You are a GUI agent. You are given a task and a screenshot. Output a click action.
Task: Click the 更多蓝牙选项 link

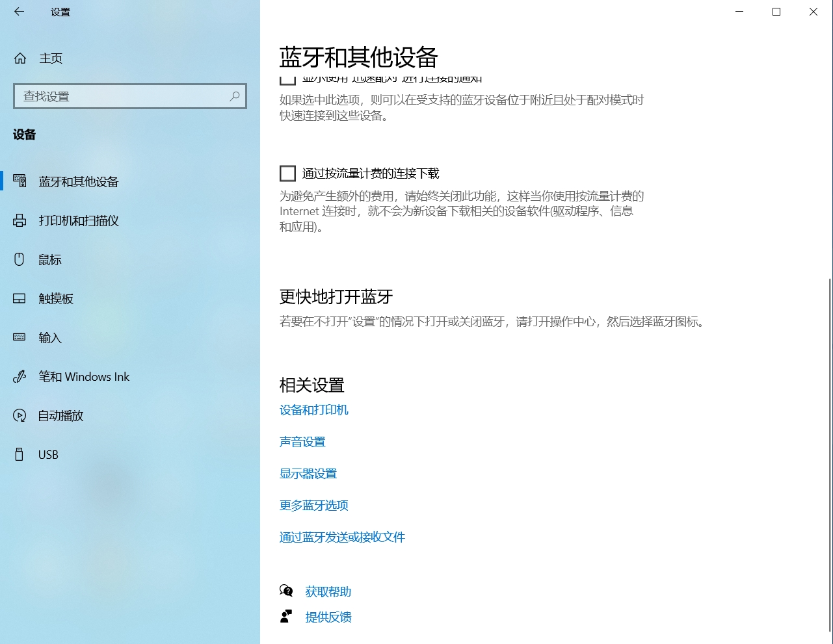pyautogui.click(x=314, y=506)
